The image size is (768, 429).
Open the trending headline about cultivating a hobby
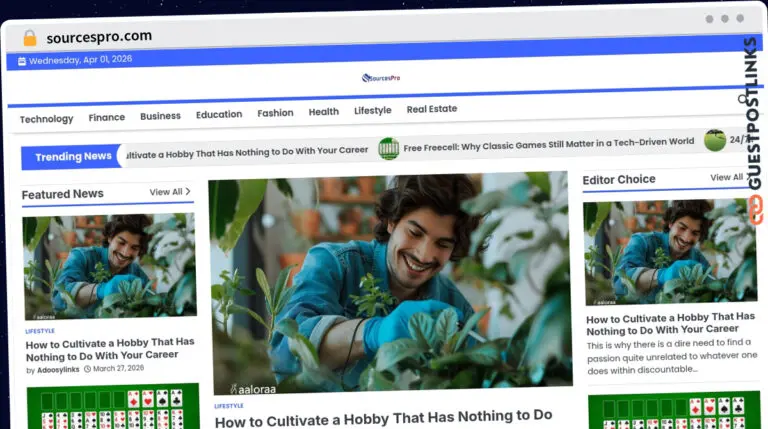(247, 152)
